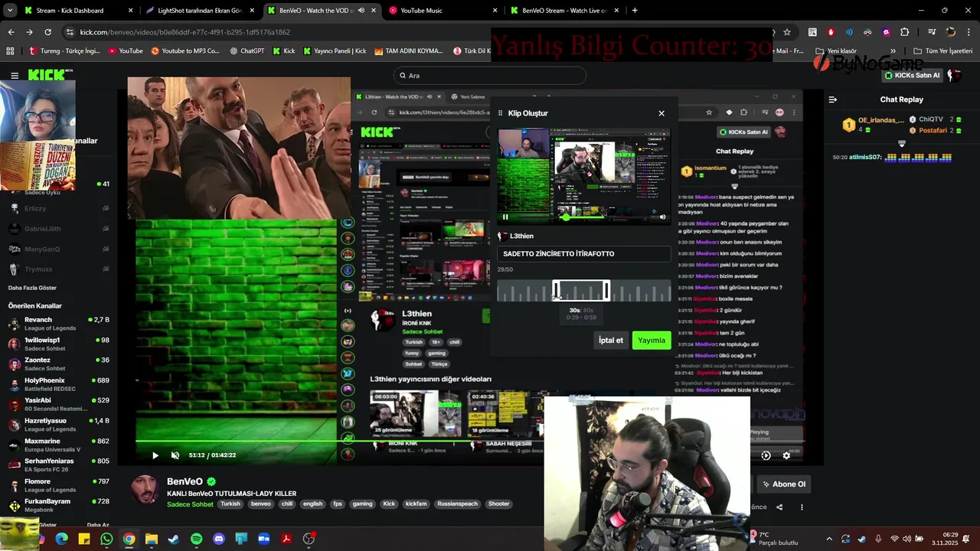Expand the chat leaderboard chevron
980x551 pixels.
coord(901,143)
